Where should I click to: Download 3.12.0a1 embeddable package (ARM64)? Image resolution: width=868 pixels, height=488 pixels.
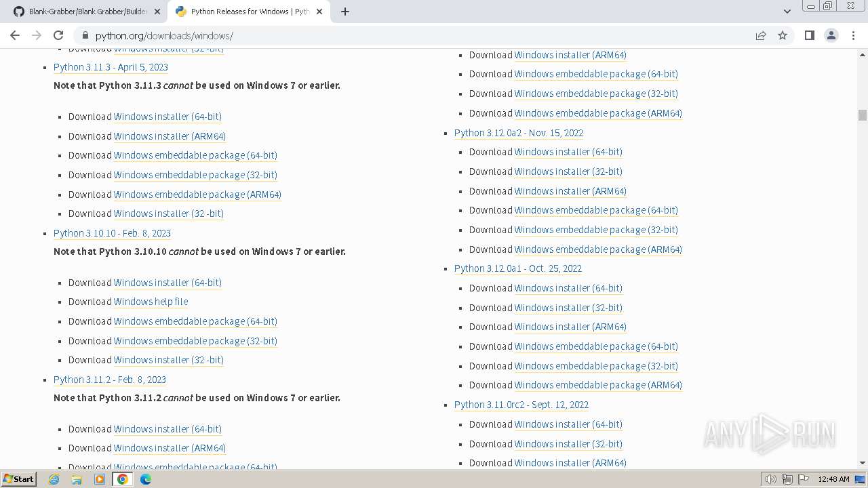598,385
